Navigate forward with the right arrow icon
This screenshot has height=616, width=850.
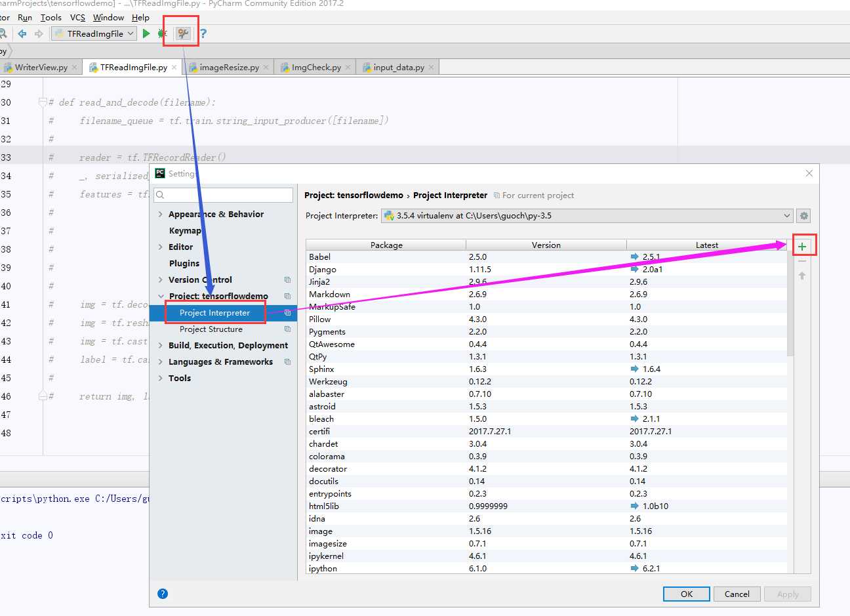(39, 33)
